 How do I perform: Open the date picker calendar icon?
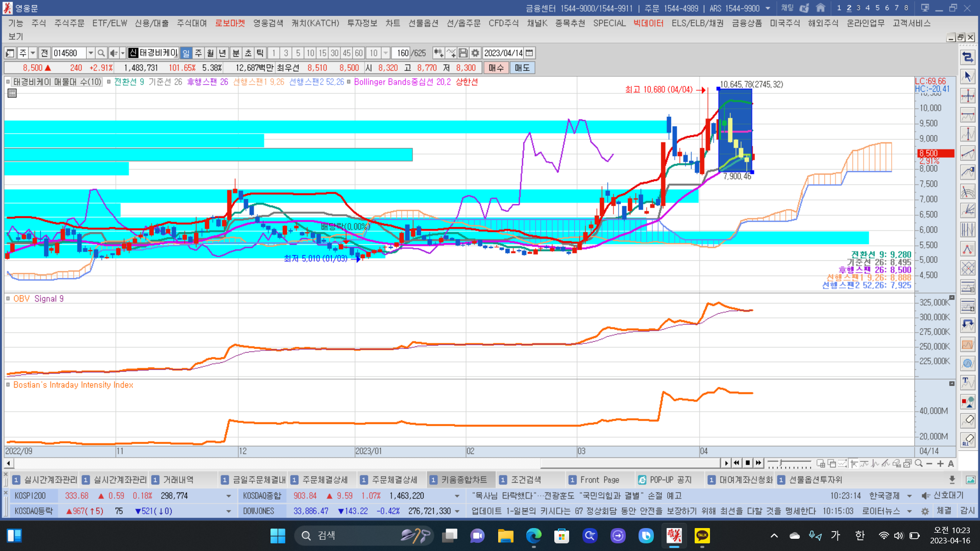pyautogui.click(x=530, y=53)
